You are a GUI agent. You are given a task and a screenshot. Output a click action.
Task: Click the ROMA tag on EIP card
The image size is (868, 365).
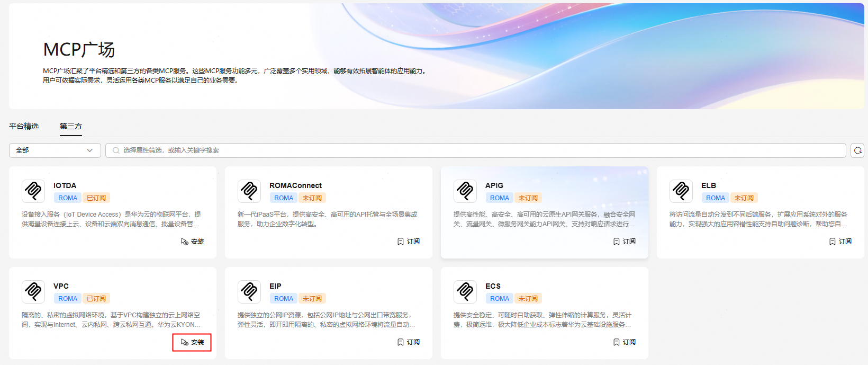click(284, 299)
